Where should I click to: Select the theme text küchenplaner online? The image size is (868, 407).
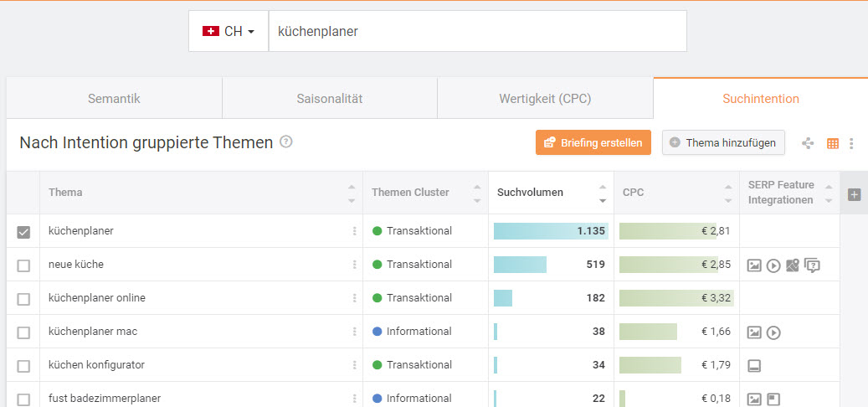click(97, 298)
